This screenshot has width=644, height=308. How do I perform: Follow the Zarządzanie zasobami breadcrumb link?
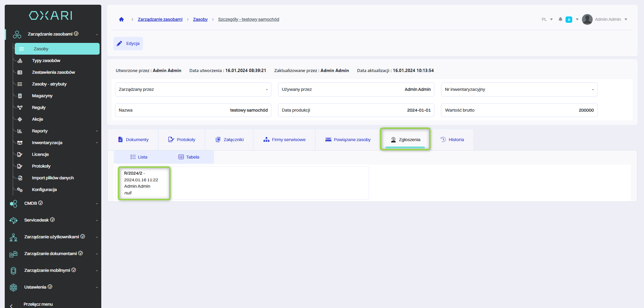[160, 19]
